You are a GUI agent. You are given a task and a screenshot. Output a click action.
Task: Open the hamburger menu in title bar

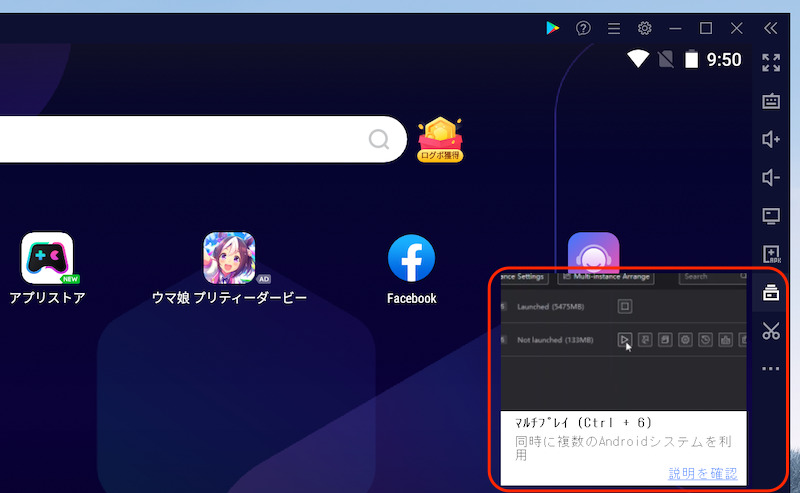614,28
